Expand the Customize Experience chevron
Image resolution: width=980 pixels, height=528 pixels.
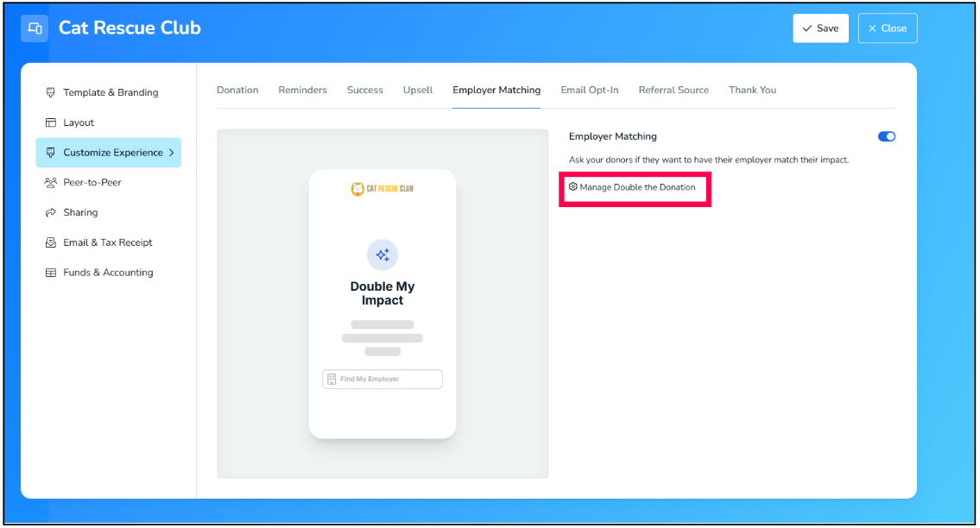click(171, 153)
